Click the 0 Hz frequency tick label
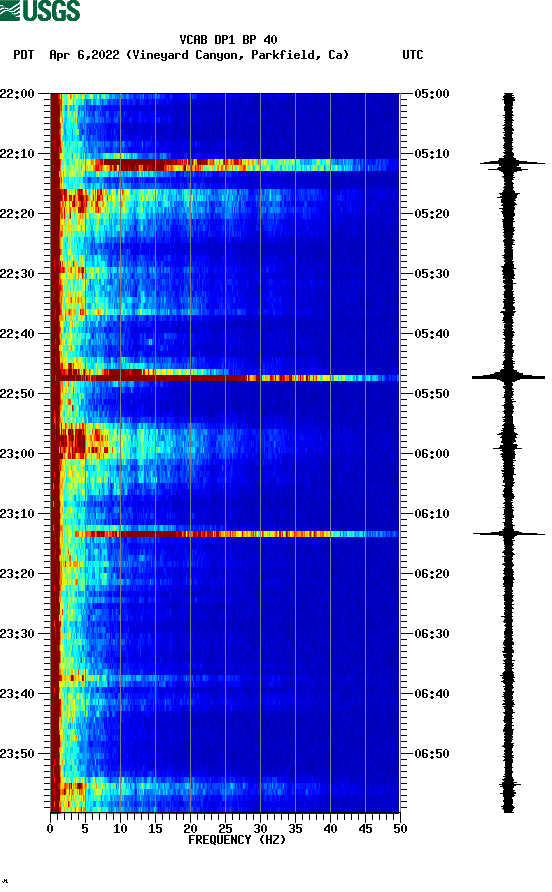This screenshot has width=552, height=892. [51, 829]
